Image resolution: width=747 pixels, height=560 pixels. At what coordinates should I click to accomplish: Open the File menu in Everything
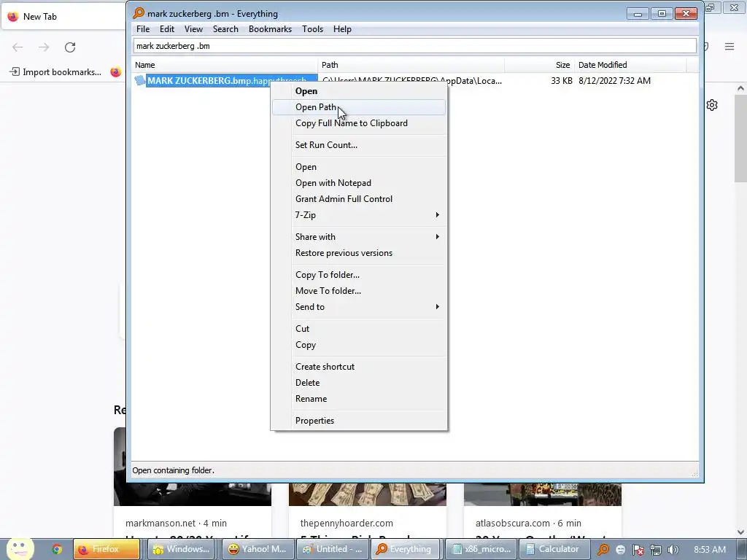pos(143,29)
